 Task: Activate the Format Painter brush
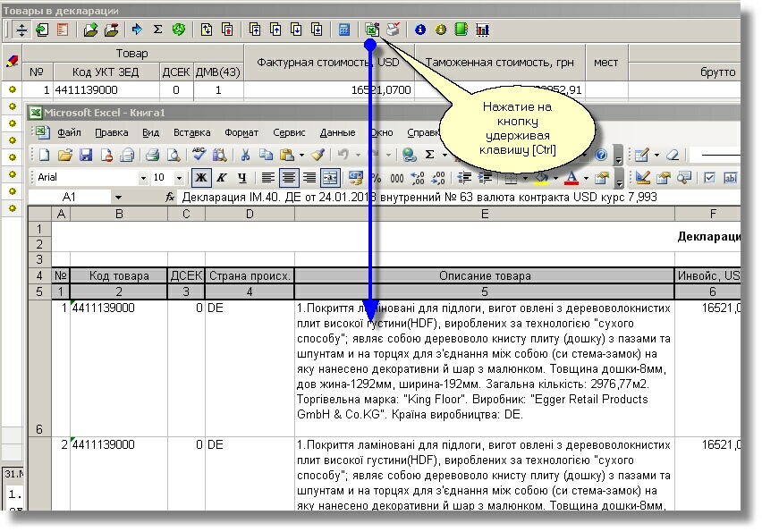click(x=318, y=155)
